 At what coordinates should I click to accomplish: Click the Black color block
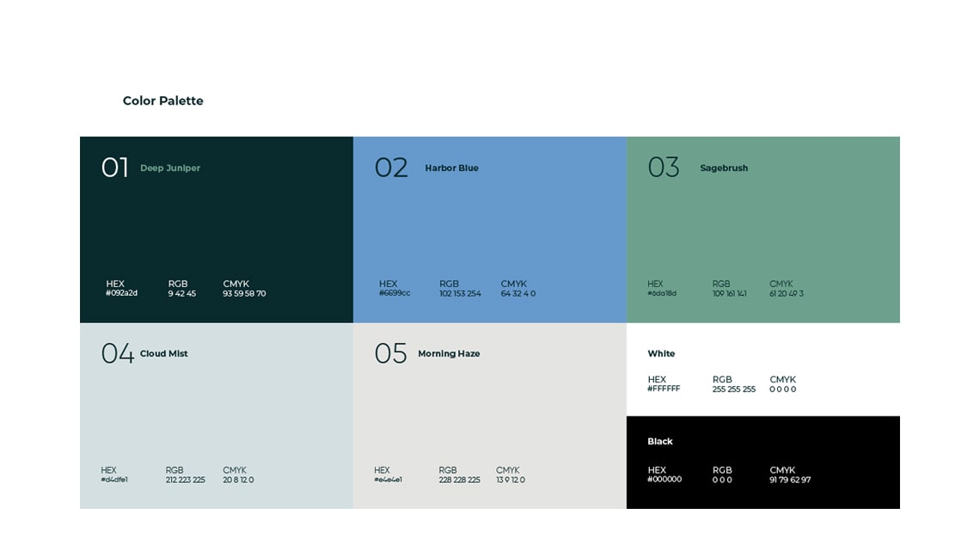pyautogui.click(x=763, y=462)
